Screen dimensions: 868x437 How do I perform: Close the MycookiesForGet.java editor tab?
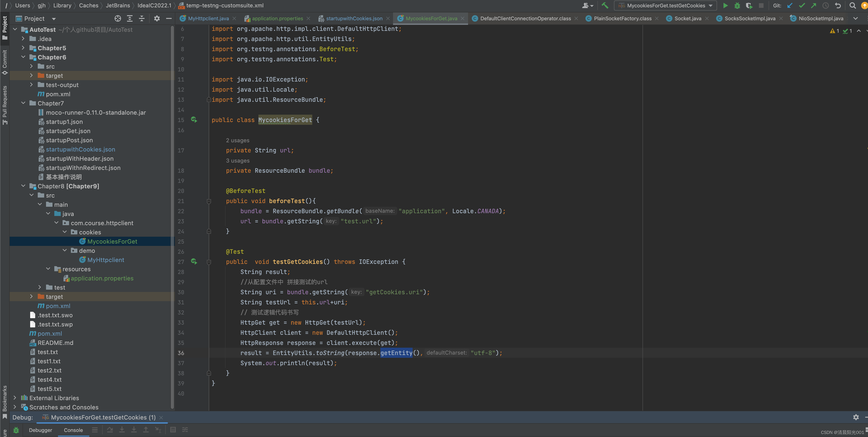point(463,19)
